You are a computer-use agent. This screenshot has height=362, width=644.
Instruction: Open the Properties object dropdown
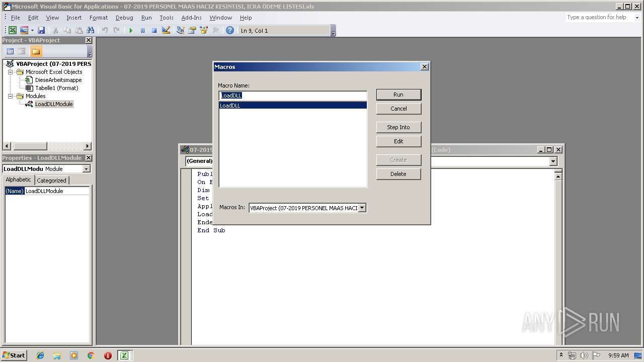pos(86,169)
